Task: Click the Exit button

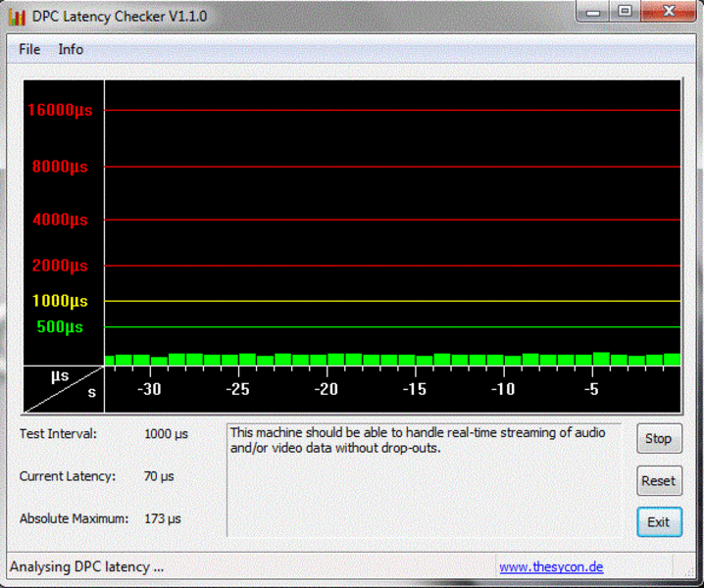Action: (658, 522)
